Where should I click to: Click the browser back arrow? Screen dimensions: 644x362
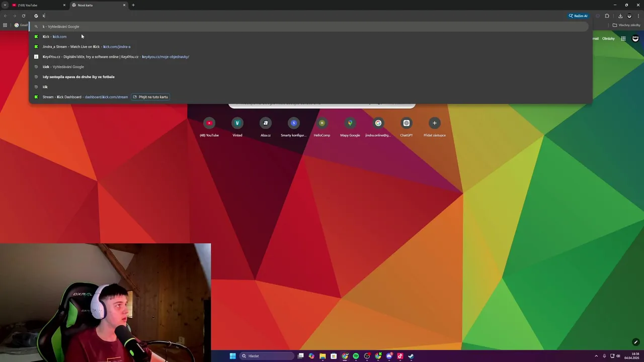coord(5,16)
